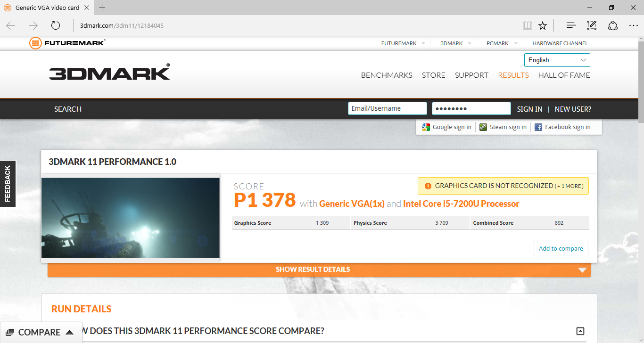Select the RESULTS menu item

point(513,75)
